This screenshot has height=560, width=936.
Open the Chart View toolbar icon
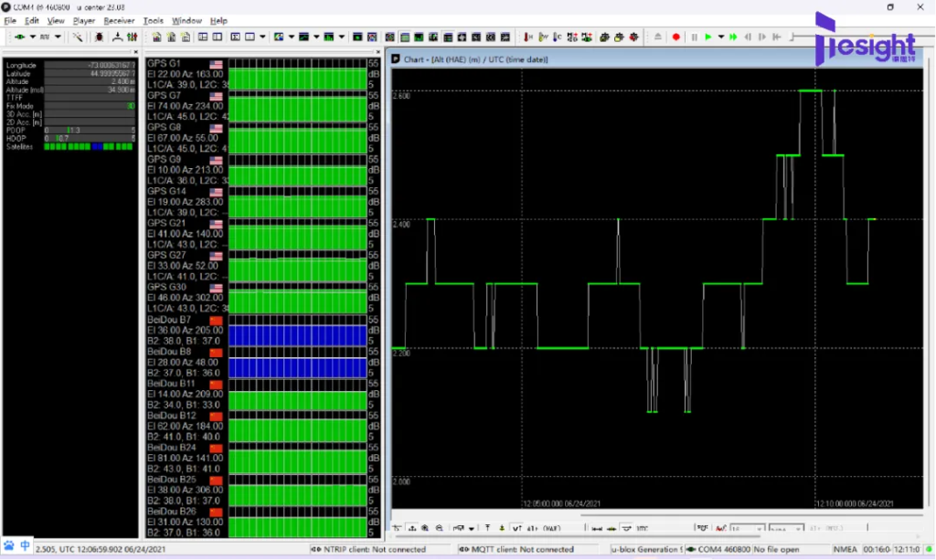pyautogui.click(x=303, y=37)
